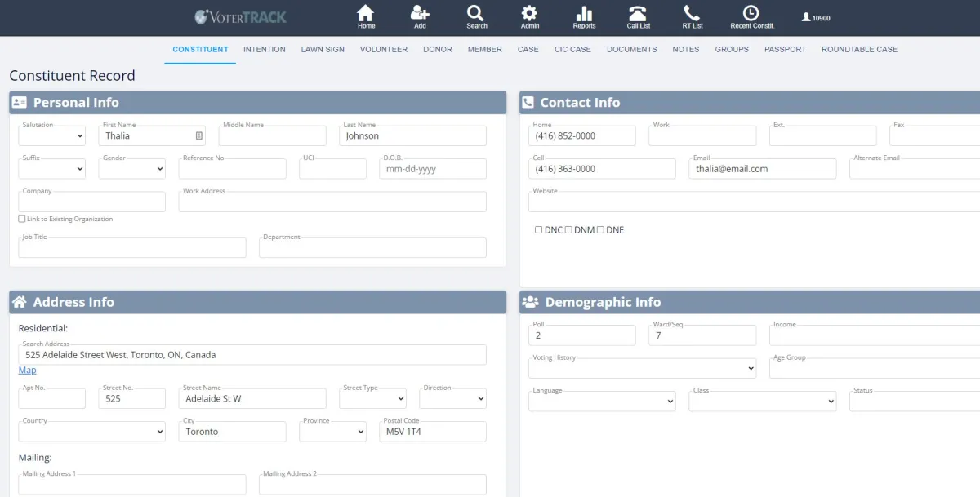Click the Contact Info phone icon
This screenshot has width=980, height=497.
(528, 102)
